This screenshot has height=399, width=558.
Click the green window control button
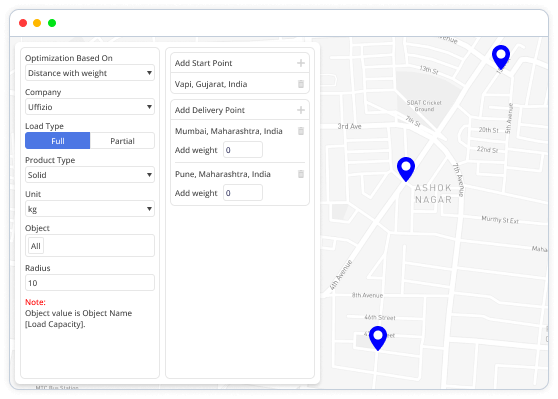(x=52, y=23)
